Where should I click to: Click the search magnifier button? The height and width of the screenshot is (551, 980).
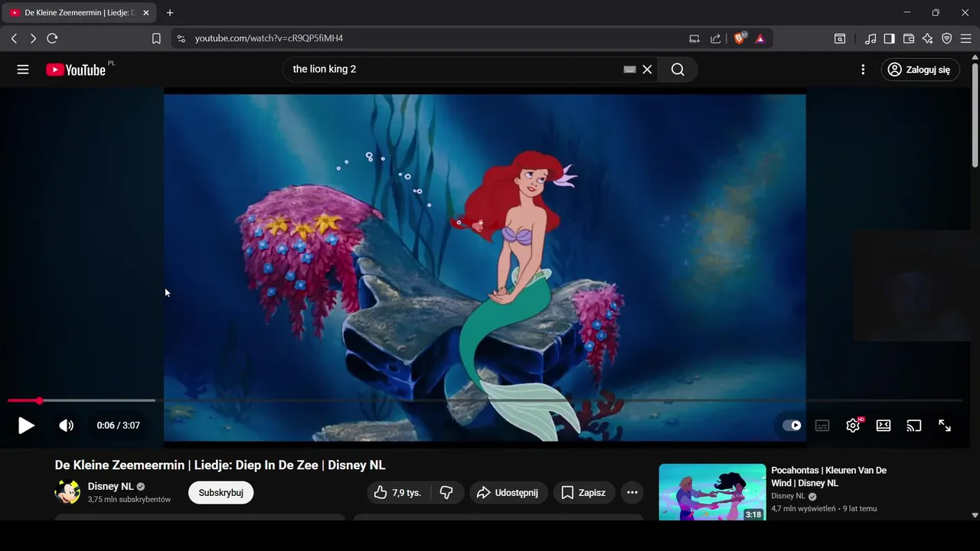pos(678,70)
